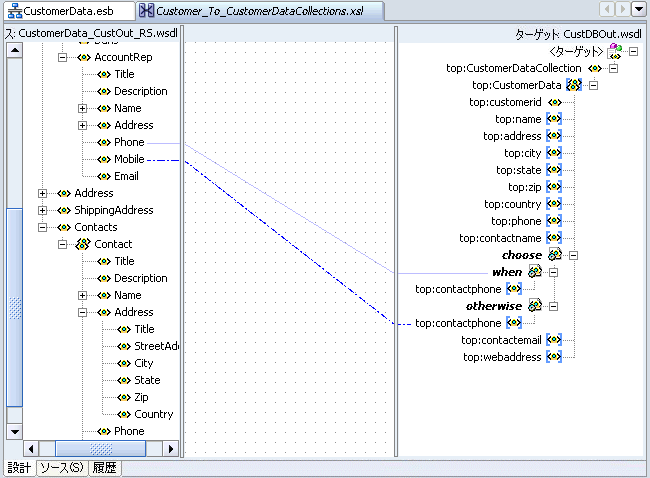Viewport: 650px width, 478px height.
Task: Click the vertical scrollbar thumb in source pane
Action: (x=15, y=308)
